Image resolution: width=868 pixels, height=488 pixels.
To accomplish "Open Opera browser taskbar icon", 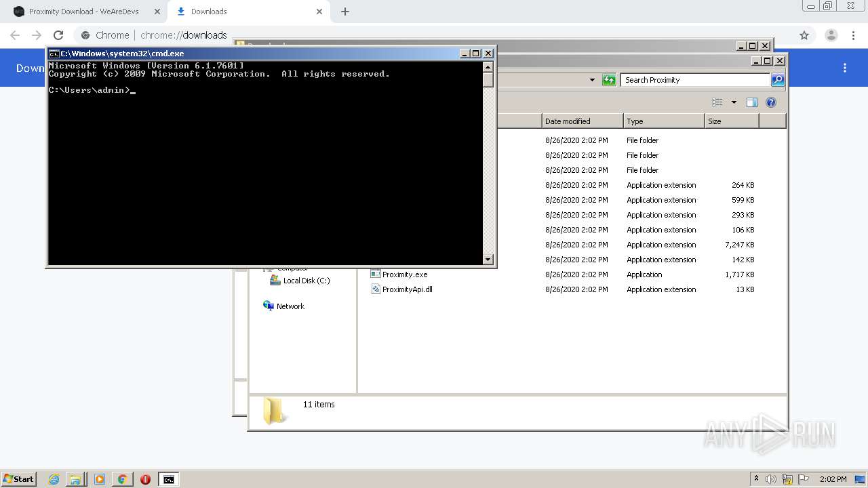I will 145,479.
